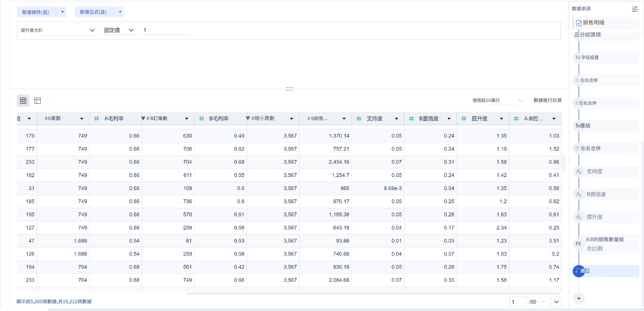644x311 pixels.
Task: Select the A:B的銷售數量組合比例 FX step
Action: (605, 244)
